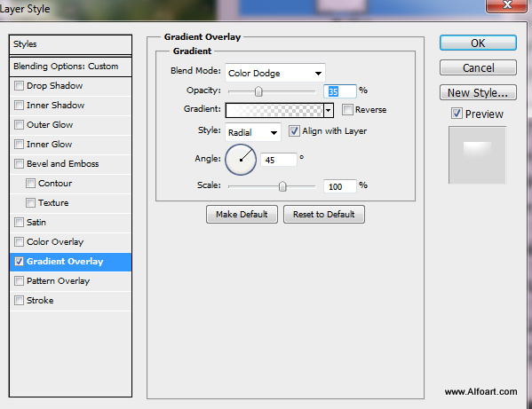
Task: Click the style preview thumbnail
Action: pos(477,155)
